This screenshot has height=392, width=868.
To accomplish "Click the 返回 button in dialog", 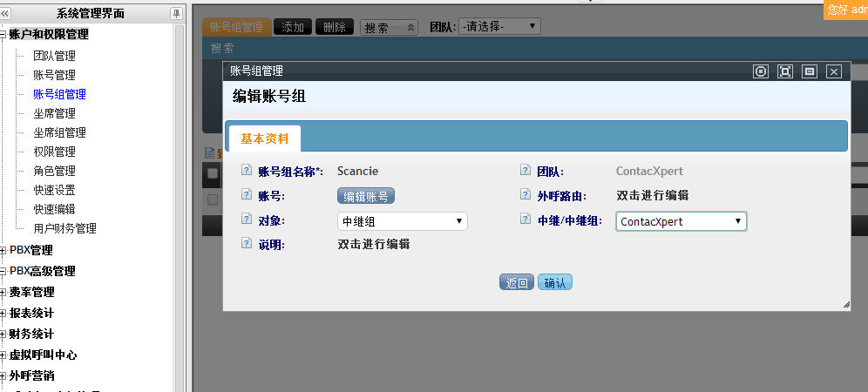I will click(x=516, y=282).
